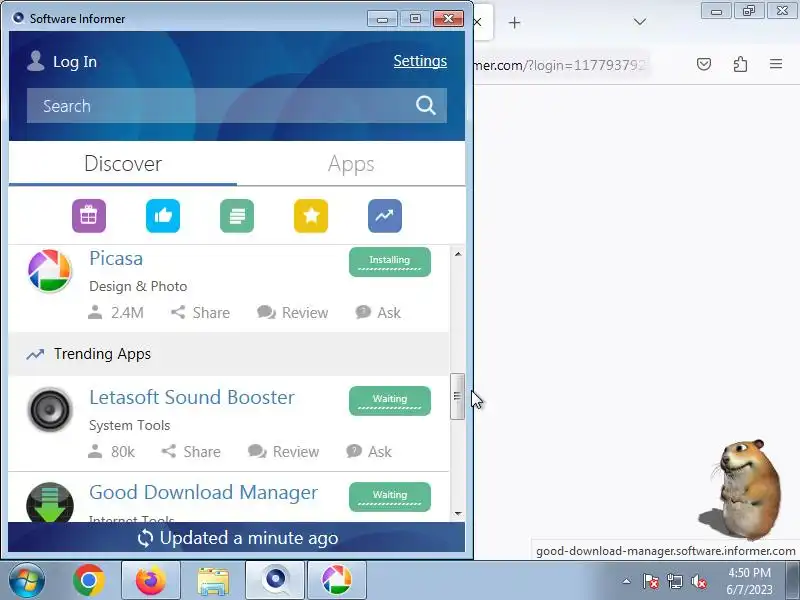Viewport: 800px width, 600px height.
Task: Ask about Letasoft Sound Booster
Action: pyautogui.click(x=369, y=452)
